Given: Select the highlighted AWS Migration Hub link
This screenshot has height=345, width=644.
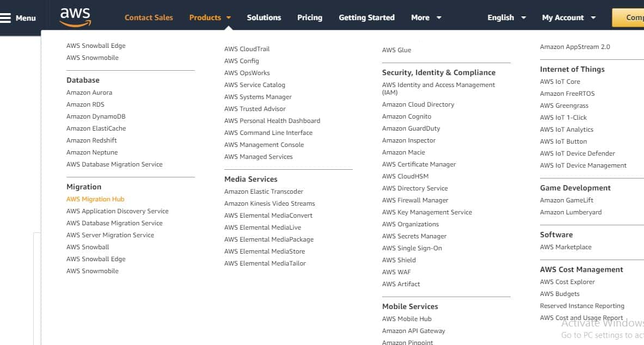Looking at the screenshot, I should click(95, 199).
